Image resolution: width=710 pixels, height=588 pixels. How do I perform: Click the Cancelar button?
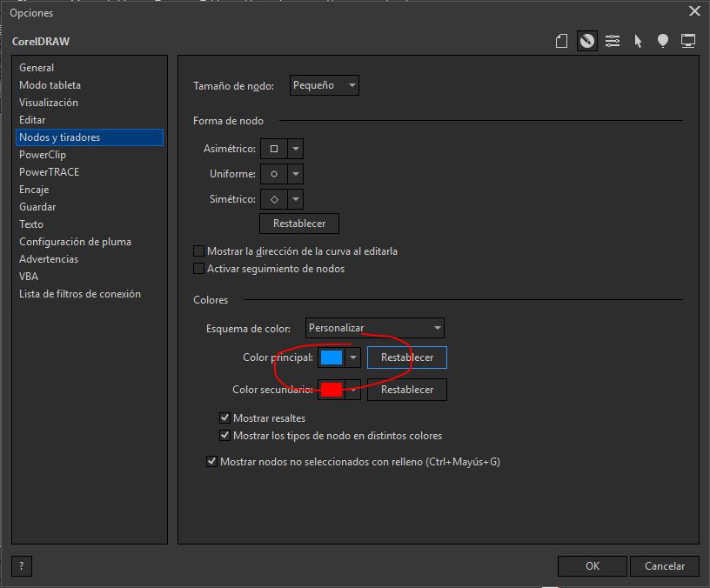(664, 566)
